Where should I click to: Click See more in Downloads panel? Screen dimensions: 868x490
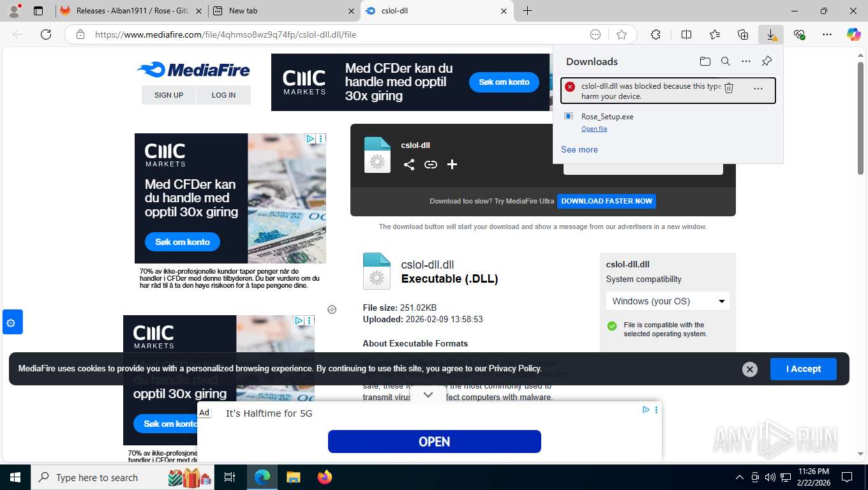(580, 149)
